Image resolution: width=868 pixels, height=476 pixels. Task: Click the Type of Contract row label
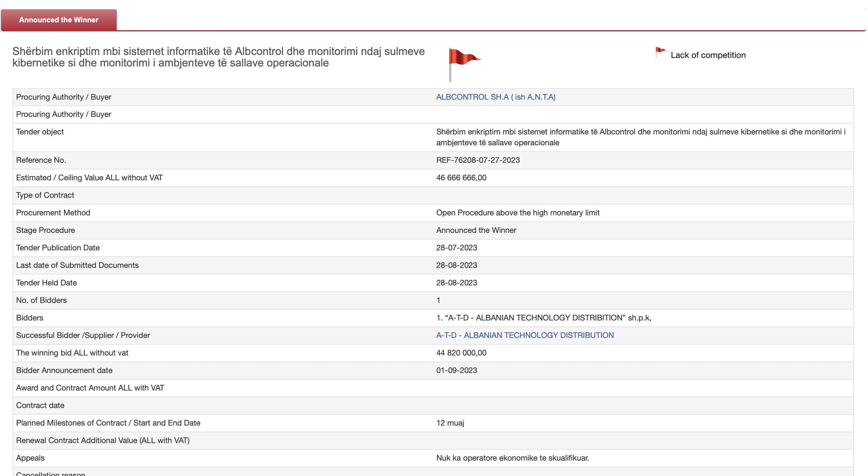45,195
